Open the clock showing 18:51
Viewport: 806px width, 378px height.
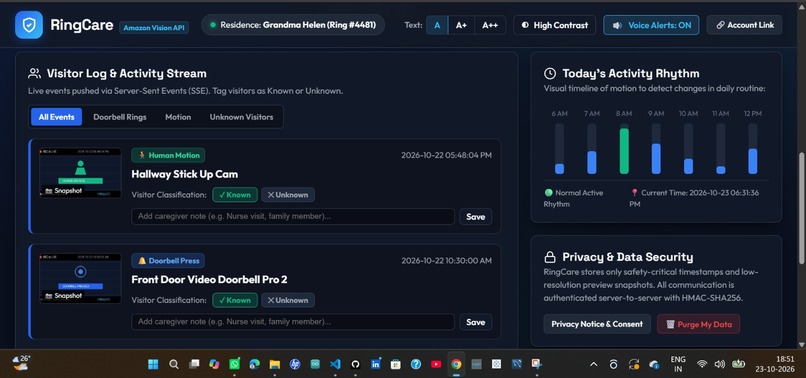click(776, 364)
